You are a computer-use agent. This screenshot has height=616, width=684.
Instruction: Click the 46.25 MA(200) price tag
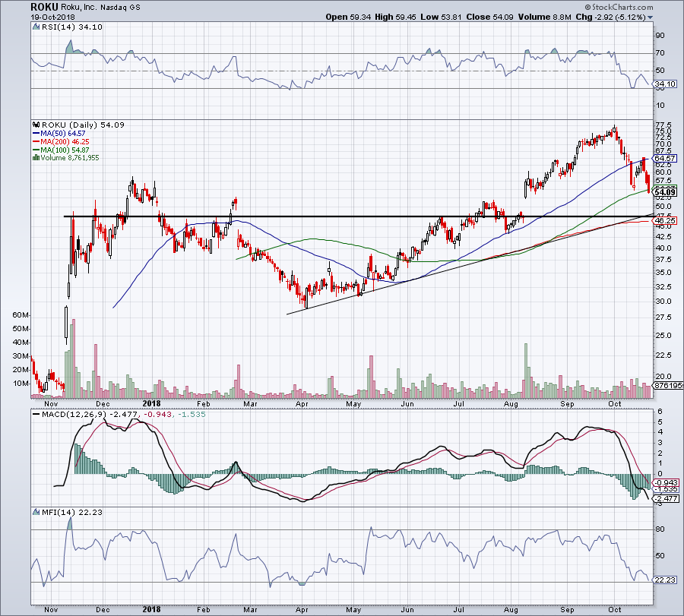pyautogui.click(x=665, y=221)
